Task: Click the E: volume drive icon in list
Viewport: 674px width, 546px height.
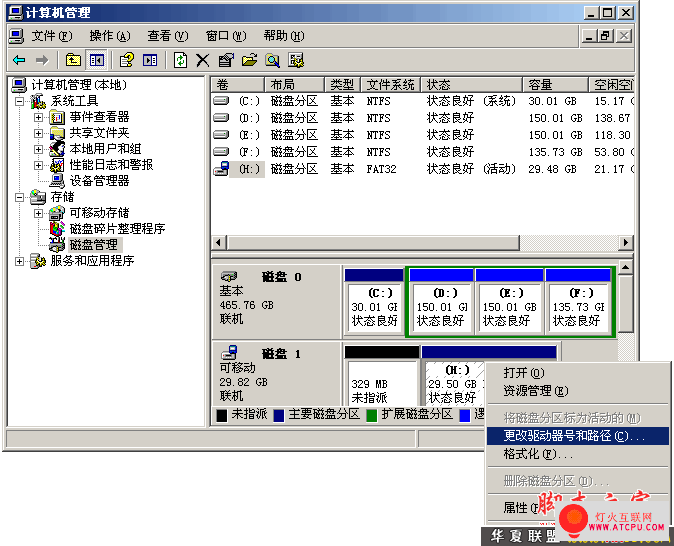Action: (x=221, y=135)
